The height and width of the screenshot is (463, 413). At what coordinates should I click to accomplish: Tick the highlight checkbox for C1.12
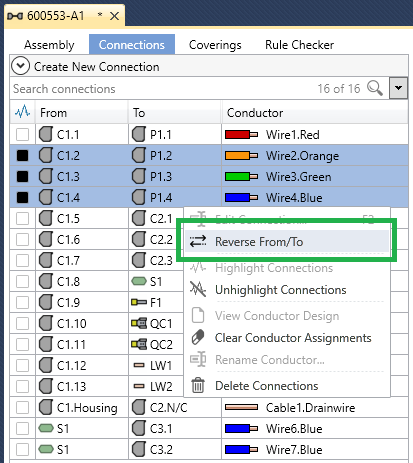[22, 365]
